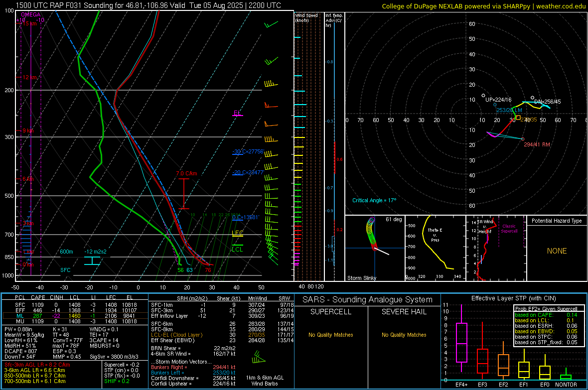Click the 61 deg slinky tilt value
Viewport: 588px width, 390px height.
coord(394,219)
